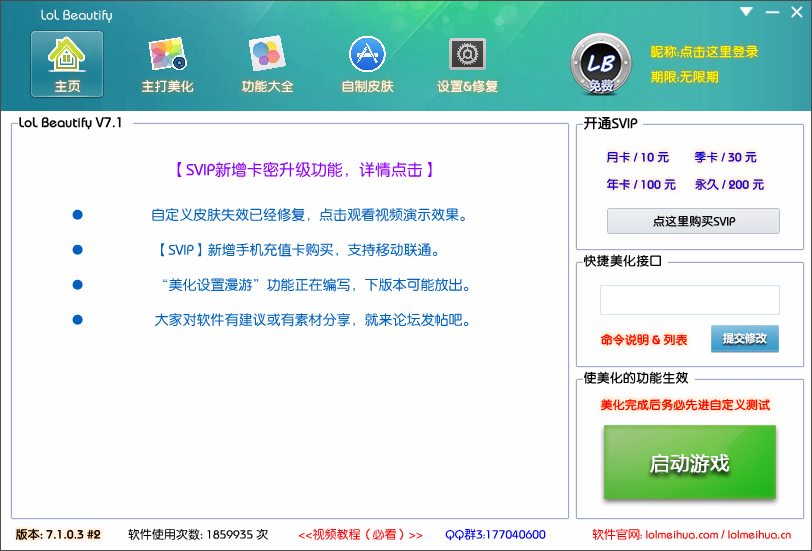Open 美化设置漫游 feature notice link

[316, 285]
